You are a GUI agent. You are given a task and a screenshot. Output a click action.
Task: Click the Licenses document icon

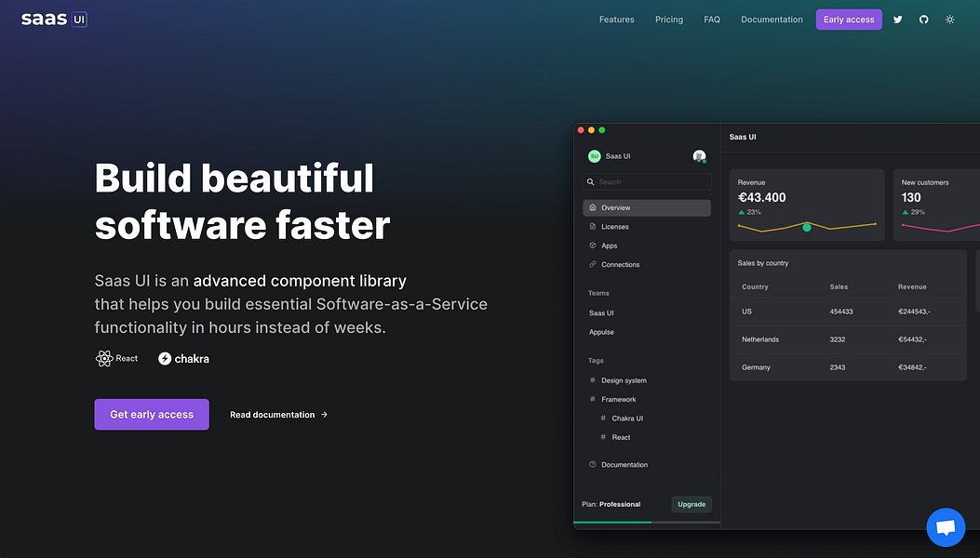click(x=593, y=226)
